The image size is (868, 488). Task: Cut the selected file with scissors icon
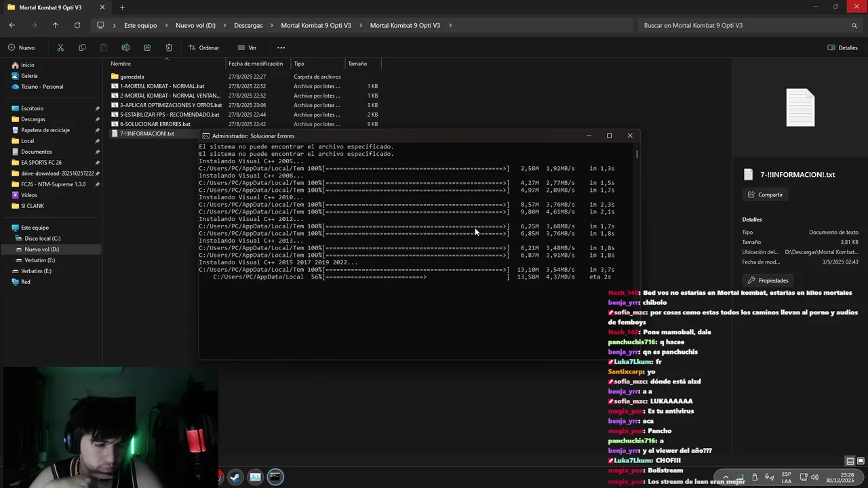60,47
